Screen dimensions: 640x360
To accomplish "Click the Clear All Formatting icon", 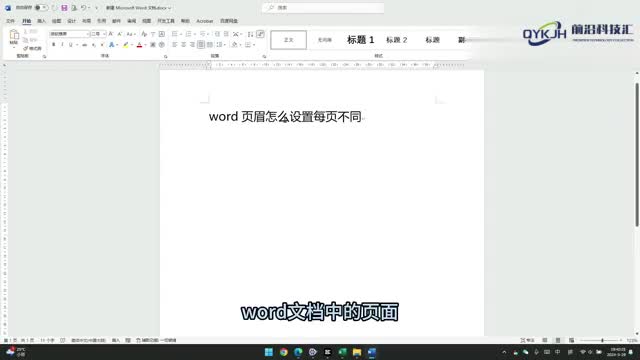I will tap(144, 34).
